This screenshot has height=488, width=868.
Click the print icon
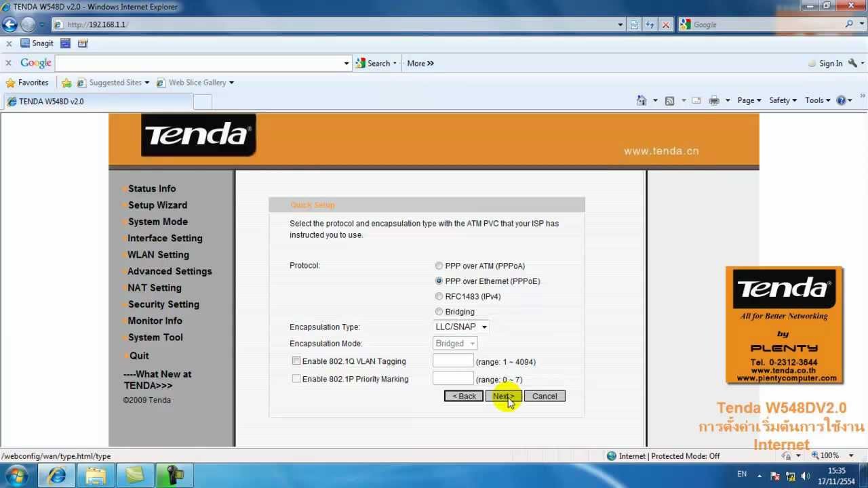pyautogui.click(x=714, y=100)
